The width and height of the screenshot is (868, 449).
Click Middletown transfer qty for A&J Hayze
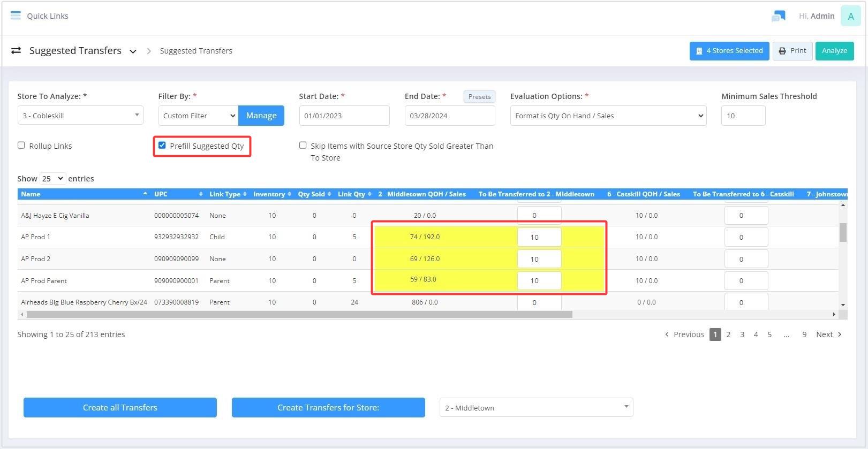pos(539,215)
